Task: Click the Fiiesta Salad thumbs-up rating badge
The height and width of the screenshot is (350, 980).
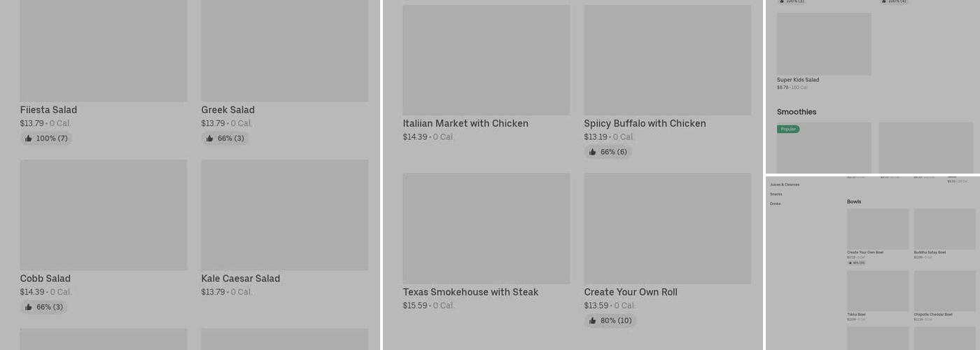Action: [x=46, y=139]
